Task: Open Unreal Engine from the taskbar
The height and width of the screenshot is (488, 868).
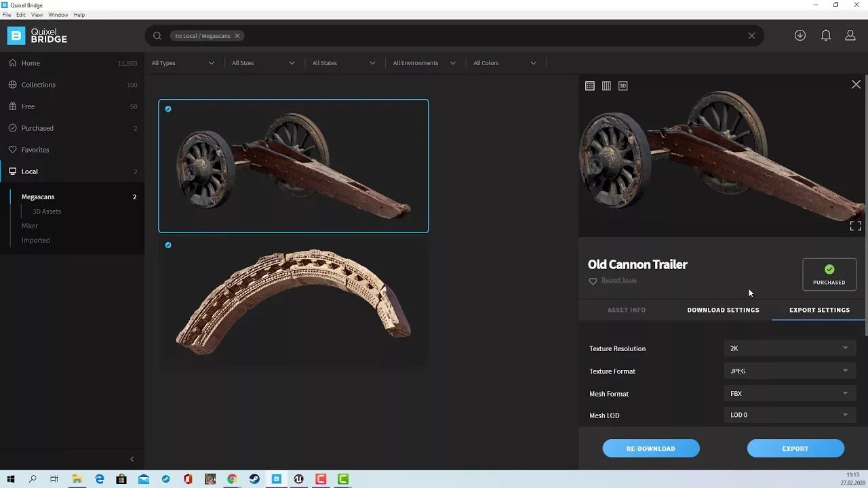Action: point(298,479)
